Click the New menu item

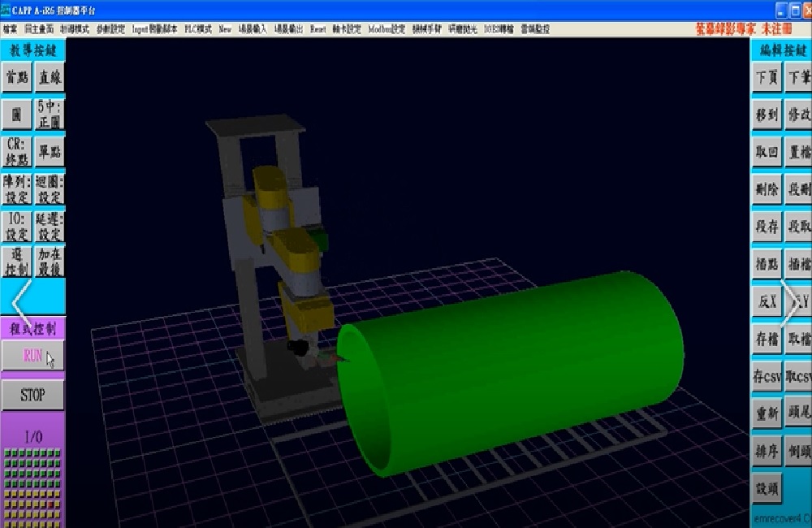coord(225,29)
